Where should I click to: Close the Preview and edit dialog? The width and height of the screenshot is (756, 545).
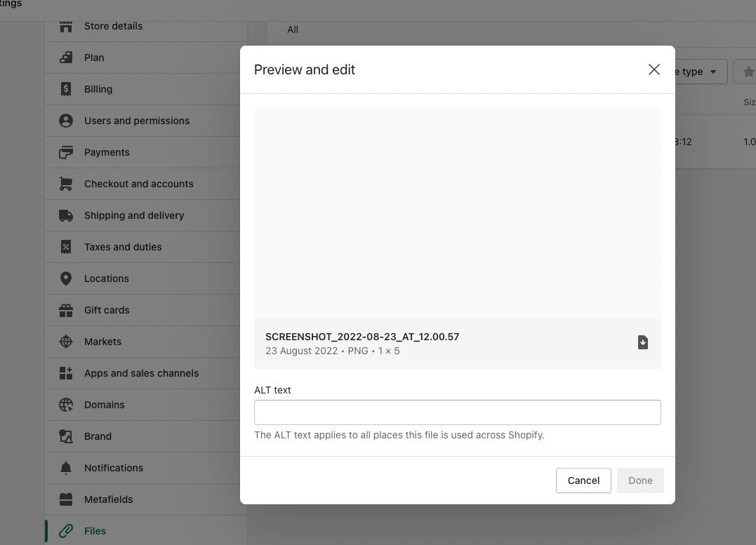654,69
